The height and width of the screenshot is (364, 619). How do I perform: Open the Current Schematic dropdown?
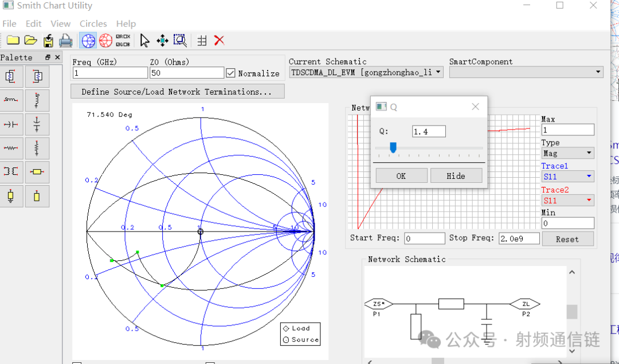[x=366, y=72]
